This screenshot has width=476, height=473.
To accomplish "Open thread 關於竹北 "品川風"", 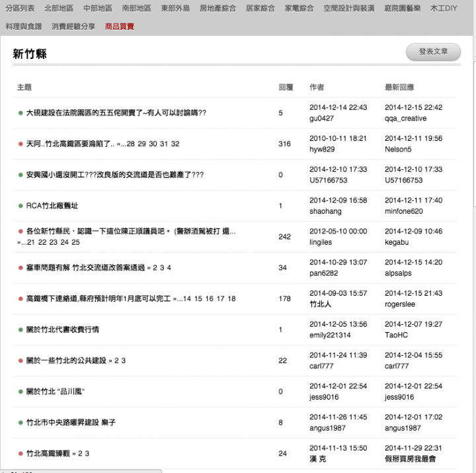I will point(56,392).
